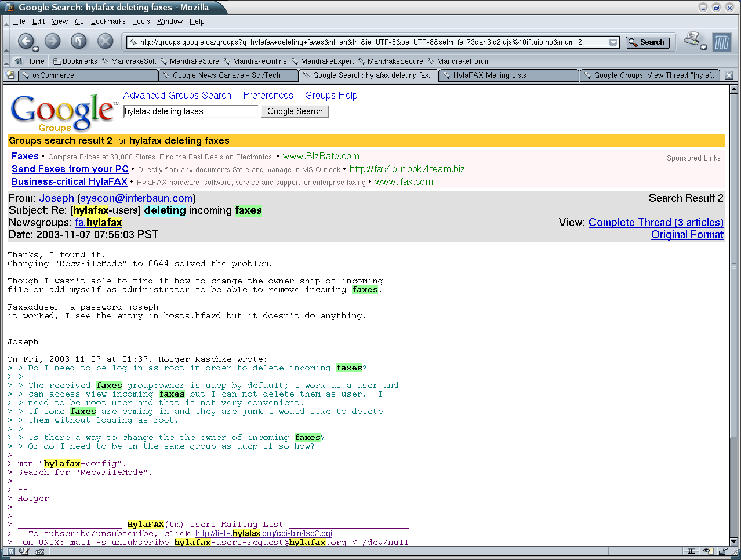Click the Mozilla throbber logo
Image resolution: width=741 pixels, height=560 pixels.
coord(721,42)
